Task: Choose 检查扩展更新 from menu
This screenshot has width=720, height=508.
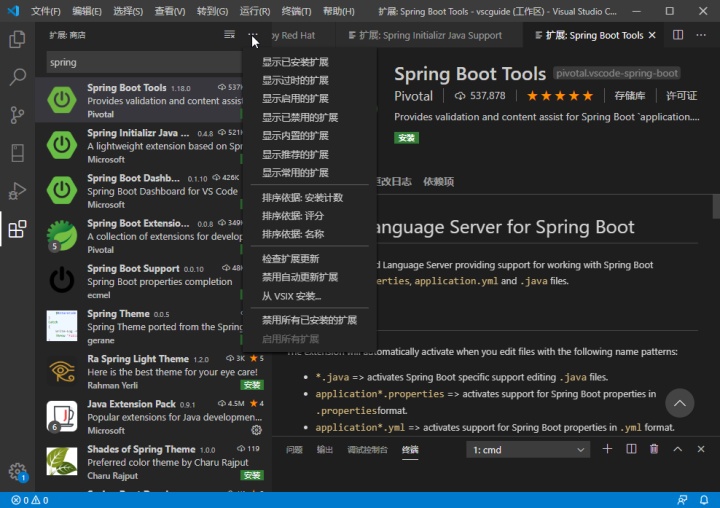Action: pos(290,259)
